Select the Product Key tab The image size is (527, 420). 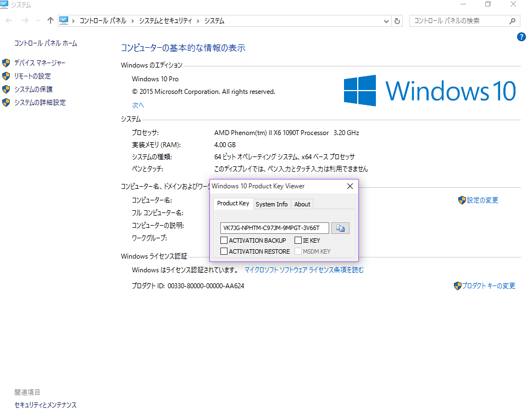233,204
